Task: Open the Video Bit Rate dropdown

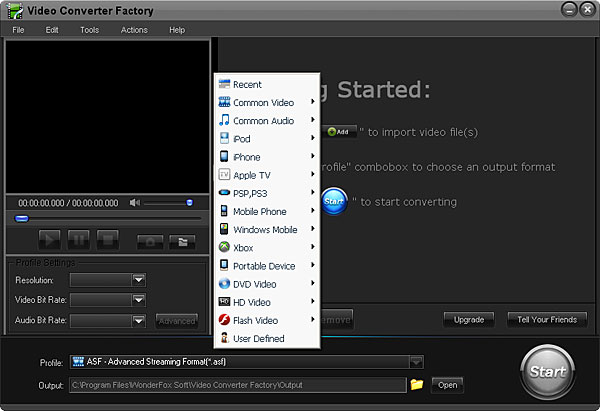Action: (x=139, y=300)
